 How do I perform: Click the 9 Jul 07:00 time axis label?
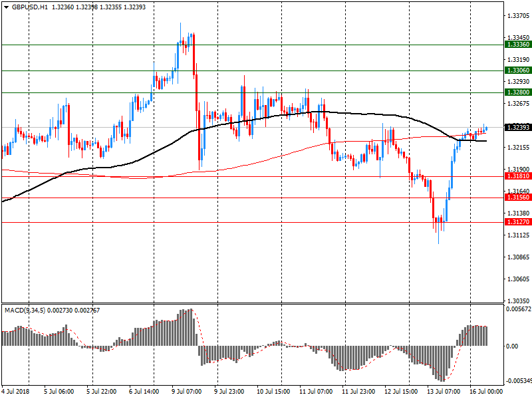(186, 391)
